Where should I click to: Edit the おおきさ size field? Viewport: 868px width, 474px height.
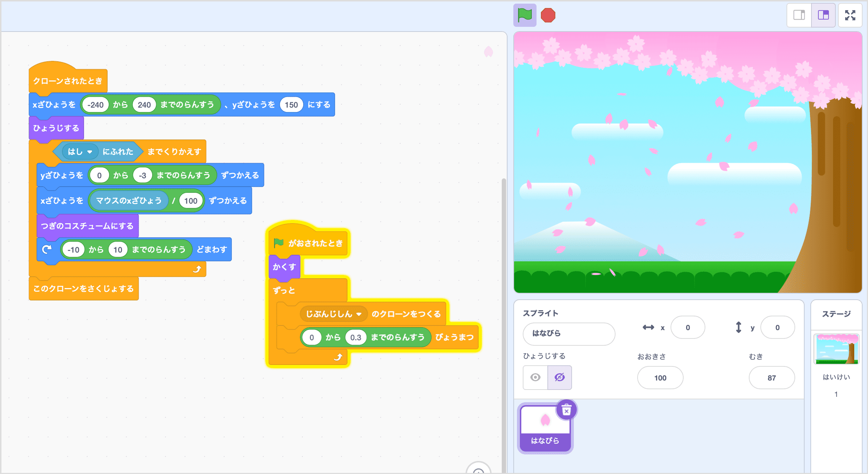(660, 378)
